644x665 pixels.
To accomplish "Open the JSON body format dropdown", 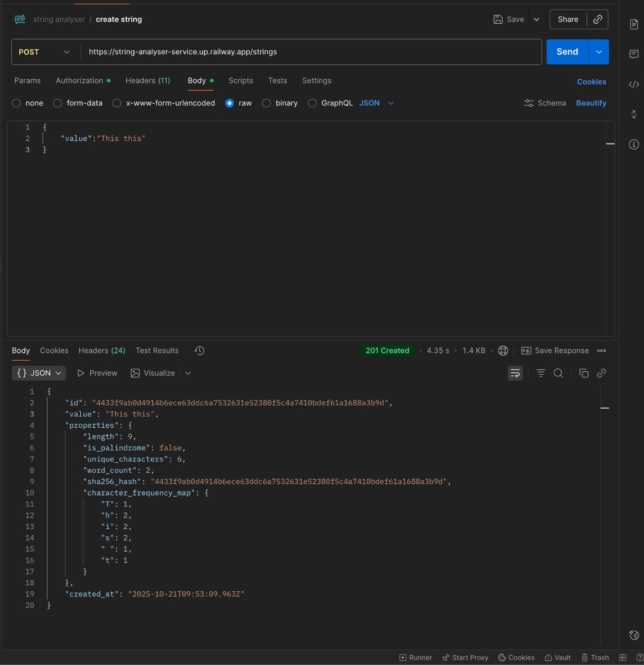I will pyautogui.click(x=377, y=103).
